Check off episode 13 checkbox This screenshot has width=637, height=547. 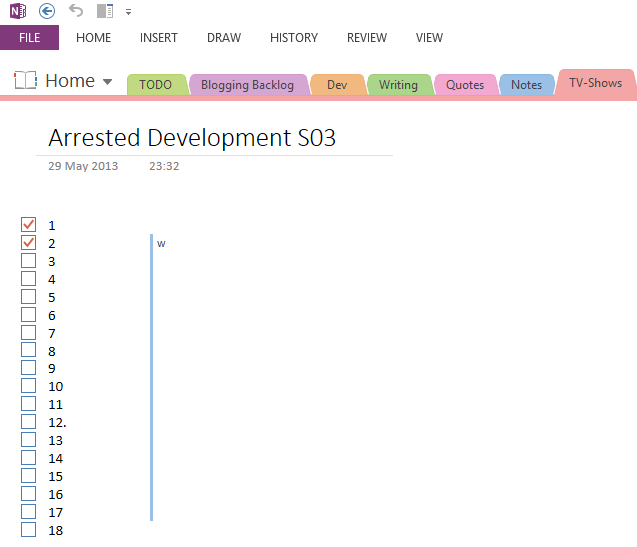click(28, 440)
